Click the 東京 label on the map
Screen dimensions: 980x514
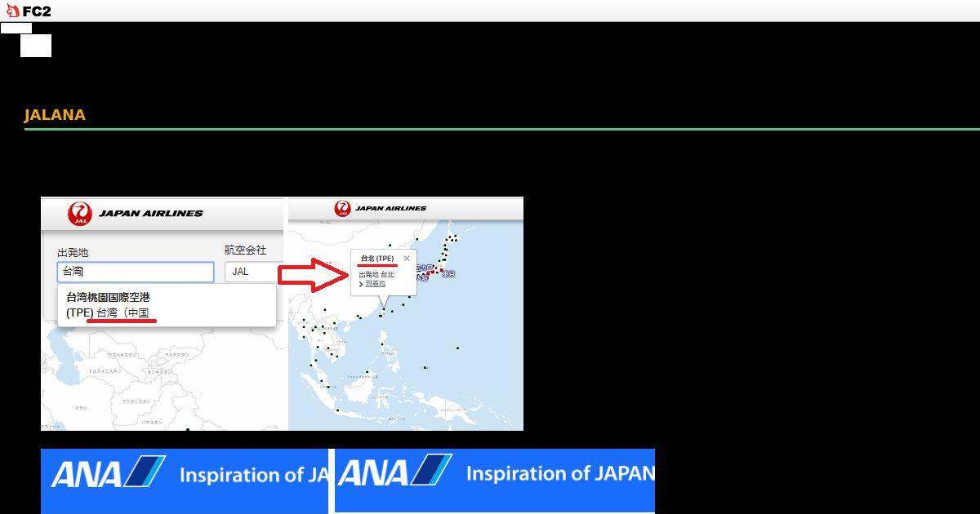(448, 274)
